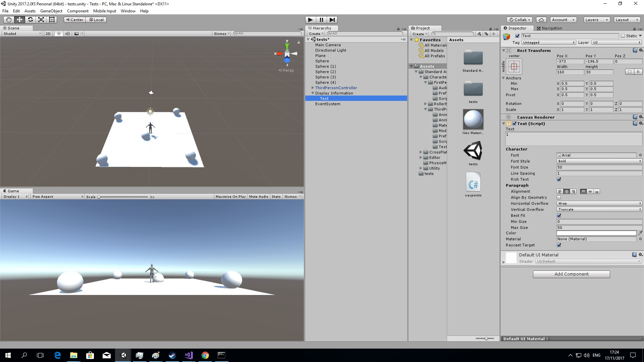The width and height of the screenshot is (644, 362).
Task: Select top vertical alignment icon
Action: [x=583, y=191]
